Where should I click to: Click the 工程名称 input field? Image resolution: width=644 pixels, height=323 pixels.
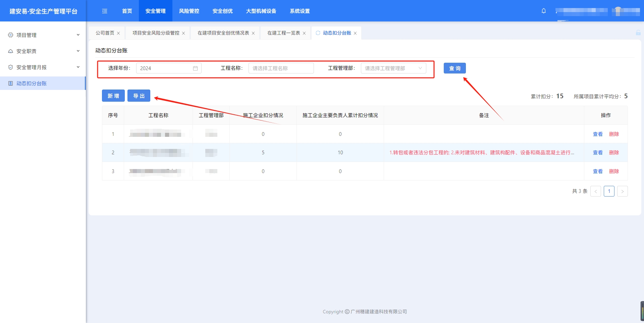(x=281, y=68)
